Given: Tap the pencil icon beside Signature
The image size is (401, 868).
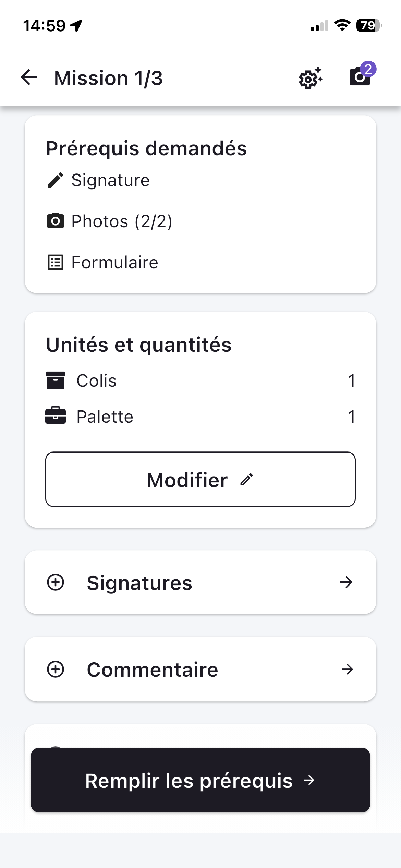Looking at the screenshot, I should click(x=55, y=180).
